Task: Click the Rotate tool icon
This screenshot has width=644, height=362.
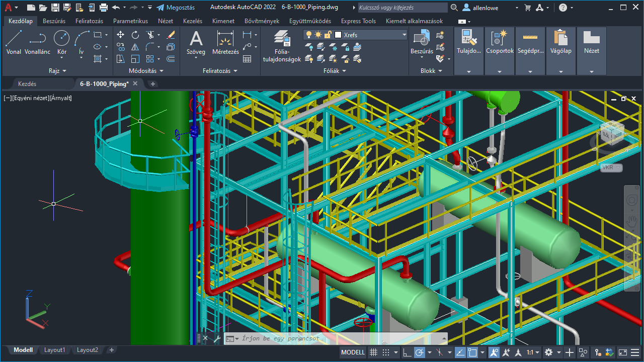Action: (135, 35)
